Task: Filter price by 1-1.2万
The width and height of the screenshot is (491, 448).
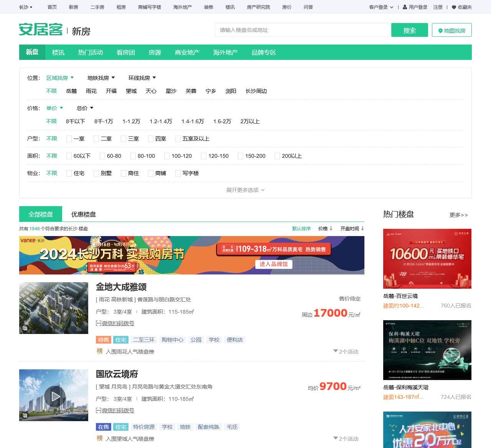Action: (x=131, y=121)
